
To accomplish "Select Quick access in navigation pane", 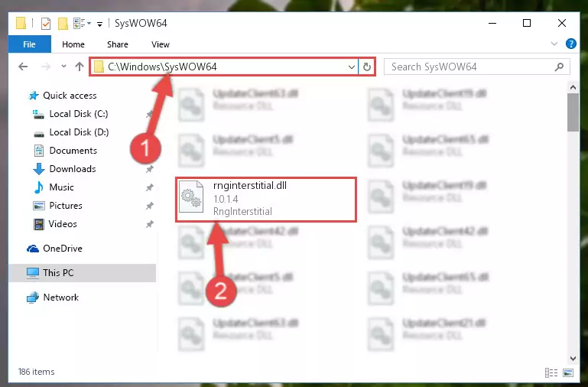I will point(70,96).
